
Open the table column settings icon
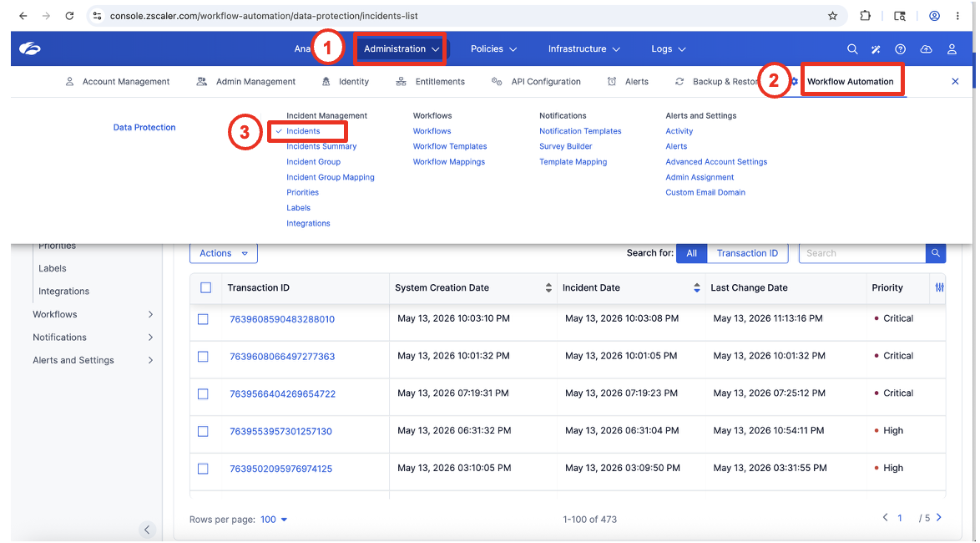click(939, 287)
